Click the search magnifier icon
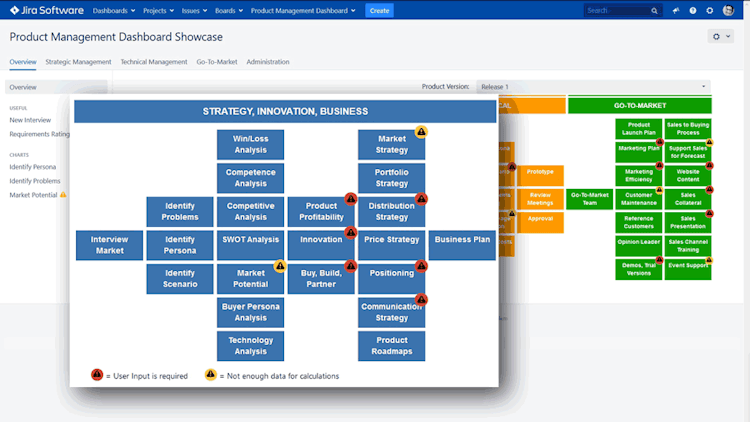Image resolution: width=750 pixels, height=422 pixels. (654, 11)
